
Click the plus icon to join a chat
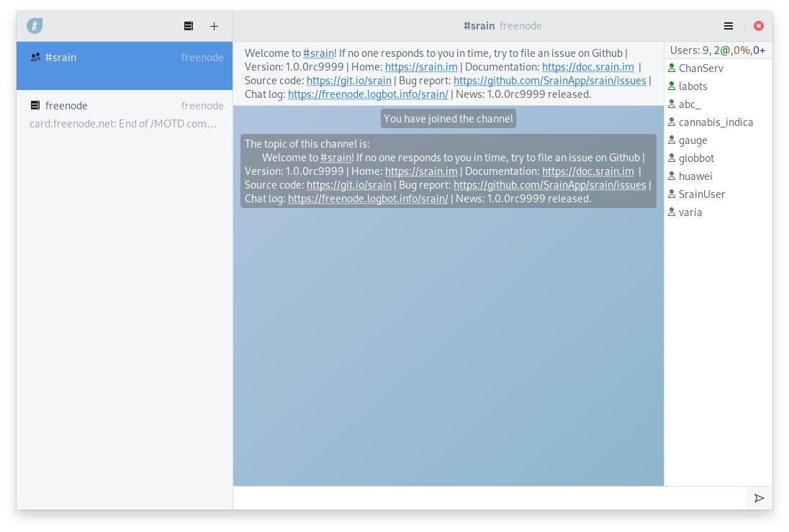coord(214,26)
